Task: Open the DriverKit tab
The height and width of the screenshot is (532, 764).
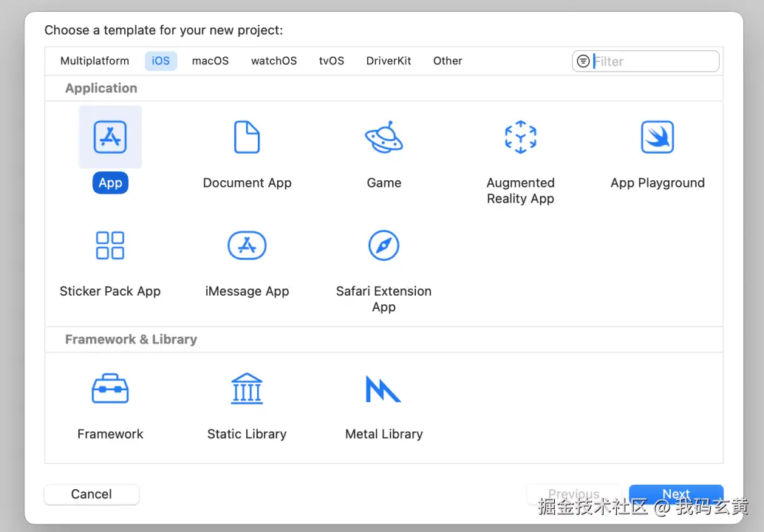Action: pos(389,61)
